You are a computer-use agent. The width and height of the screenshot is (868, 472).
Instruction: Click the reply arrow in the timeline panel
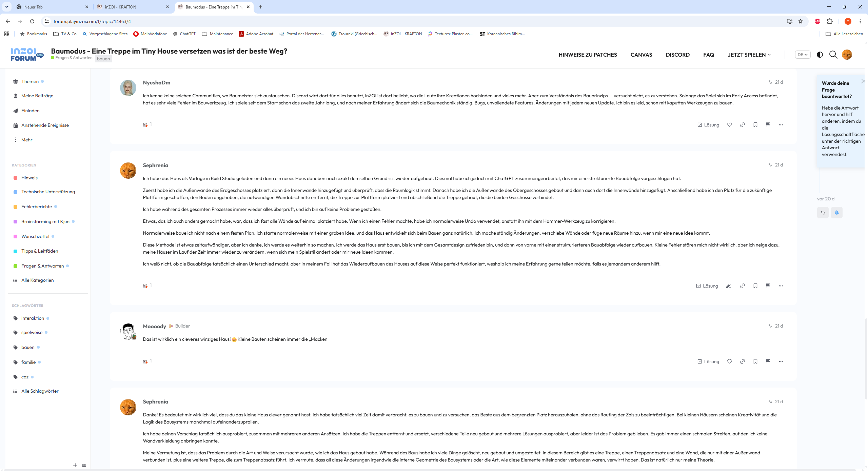[823, 213]
